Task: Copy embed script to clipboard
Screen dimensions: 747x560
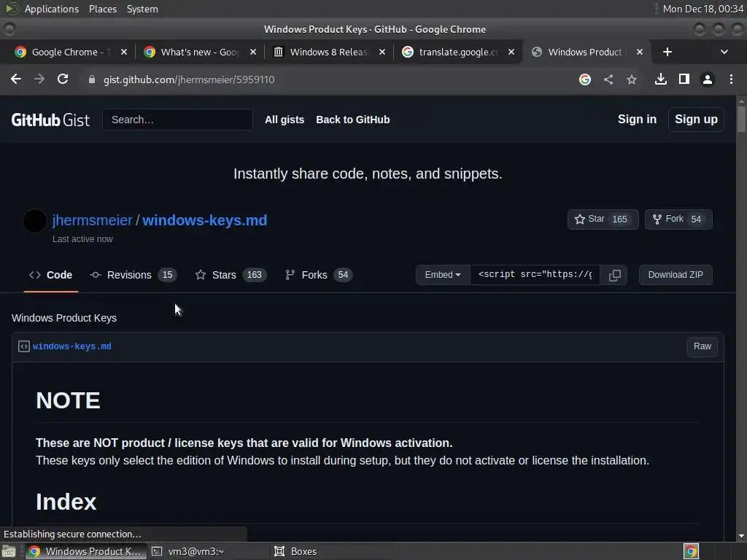Action: pos(614,275)
